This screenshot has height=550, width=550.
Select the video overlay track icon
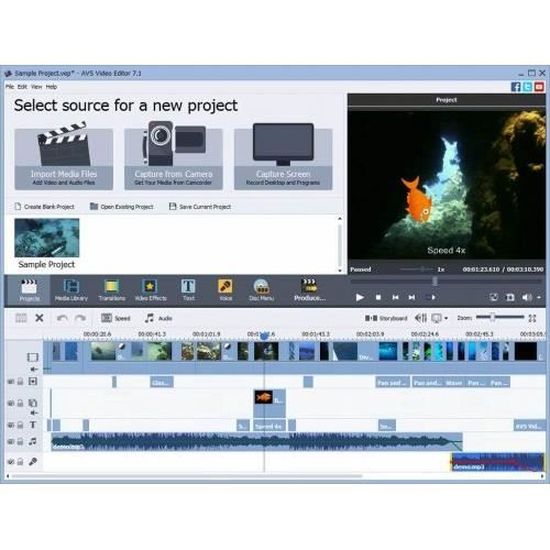pyautogui.click(x=33, y=403)
